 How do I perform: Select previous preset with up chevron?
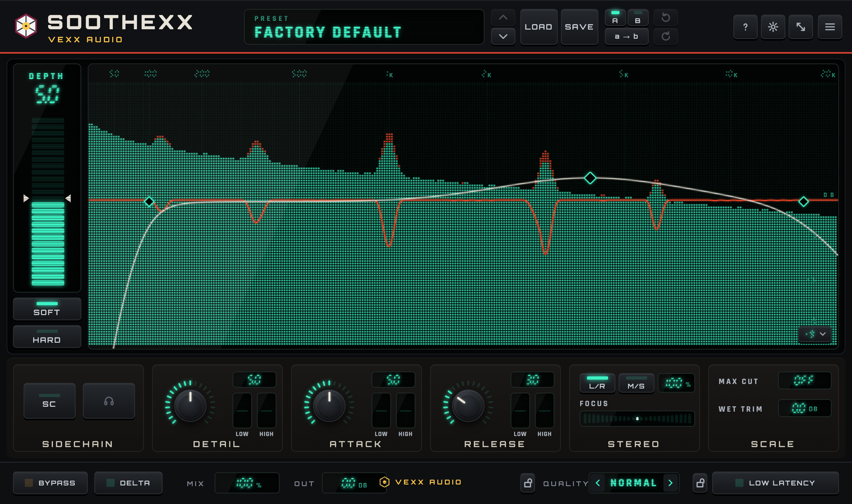503,17
